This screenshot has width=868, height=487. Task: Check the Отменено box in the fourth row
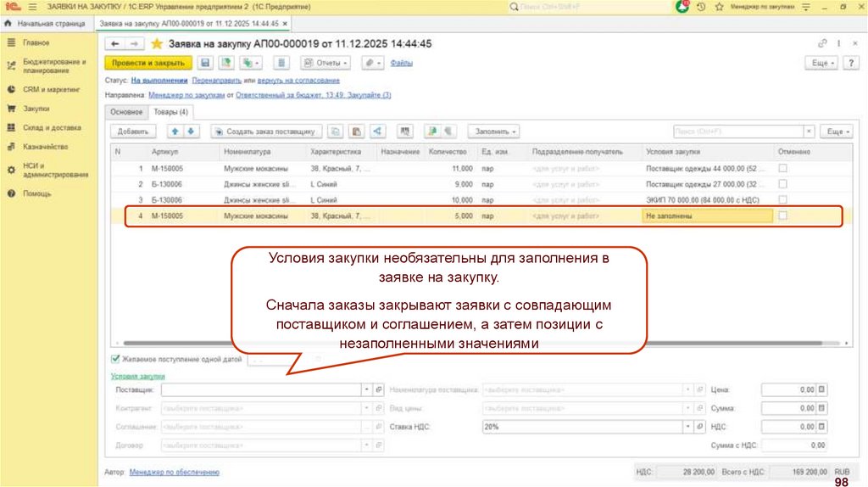pyautogui.click(x=782, y=216)
